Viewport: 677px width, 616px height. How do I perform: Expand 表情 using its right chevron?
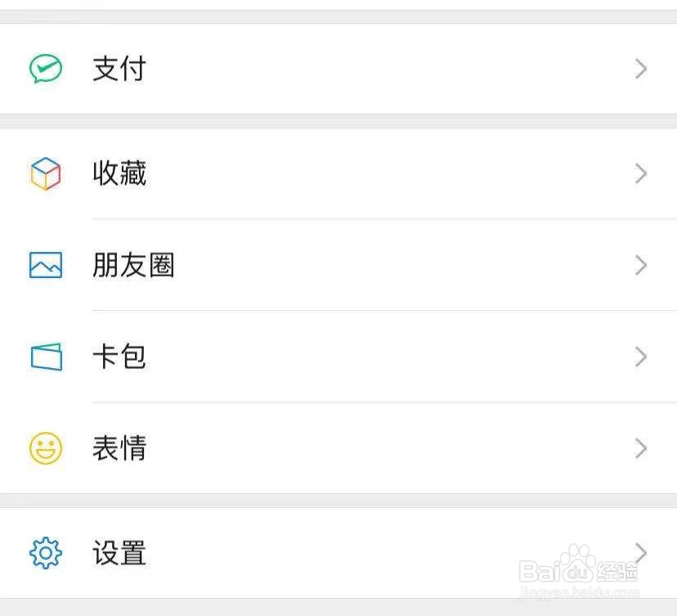[x=641, y=448]
